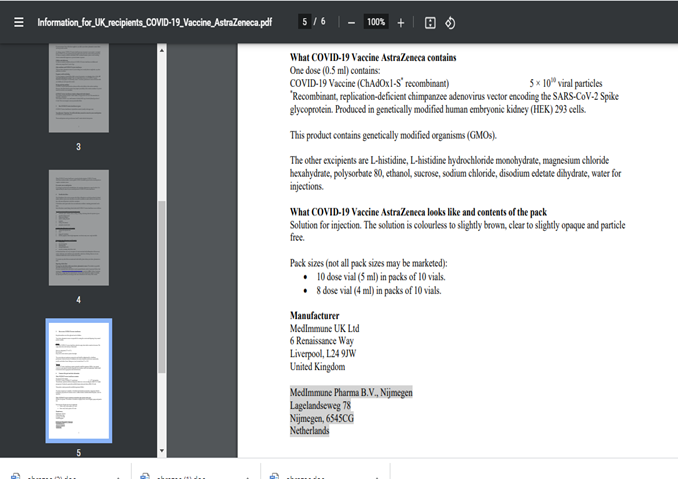Click 'United Kingdom' line
678x479 pixels.
(317, 367)
